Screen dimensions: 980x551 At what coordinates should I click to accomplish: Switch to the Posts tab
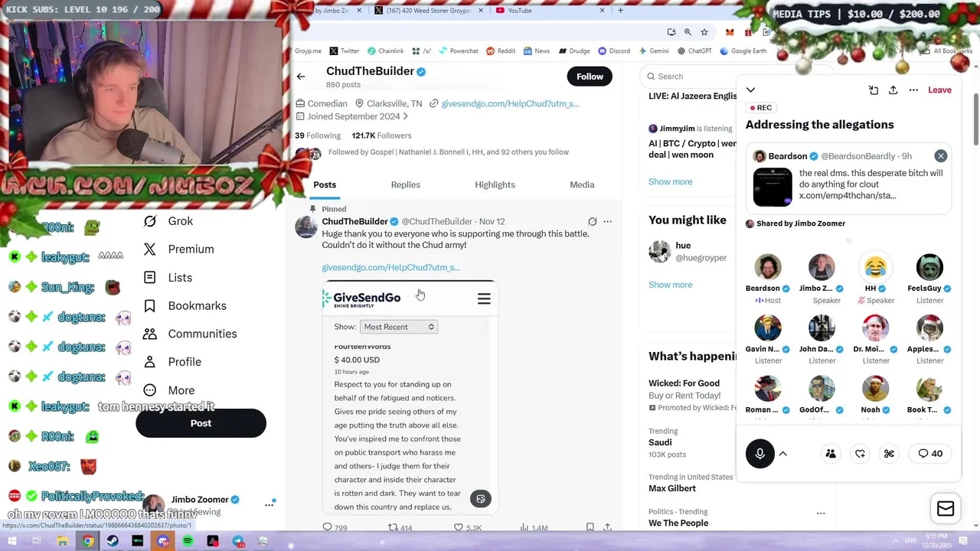click(x=325, y=184)
